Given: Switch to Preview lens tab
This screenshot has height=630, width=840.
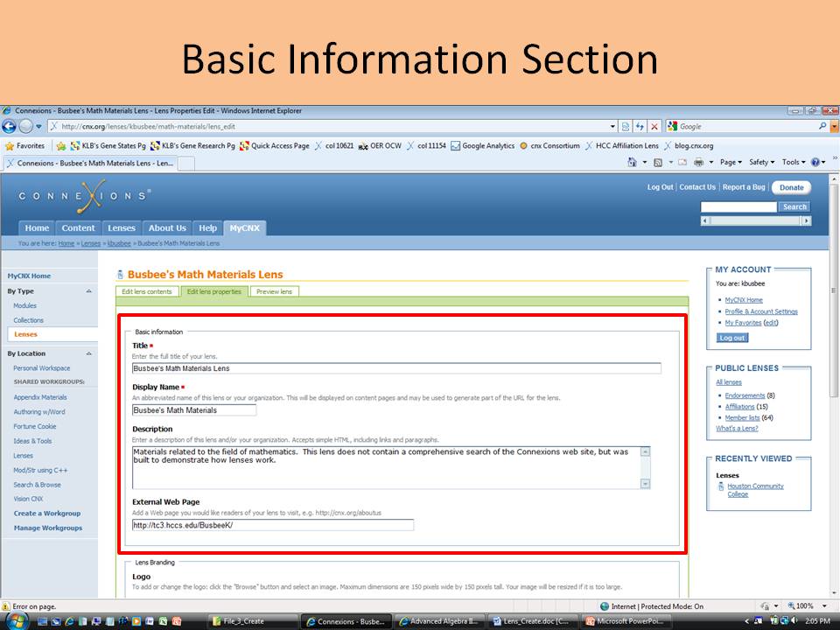Looking at the screenshot, I should point(274,291).
